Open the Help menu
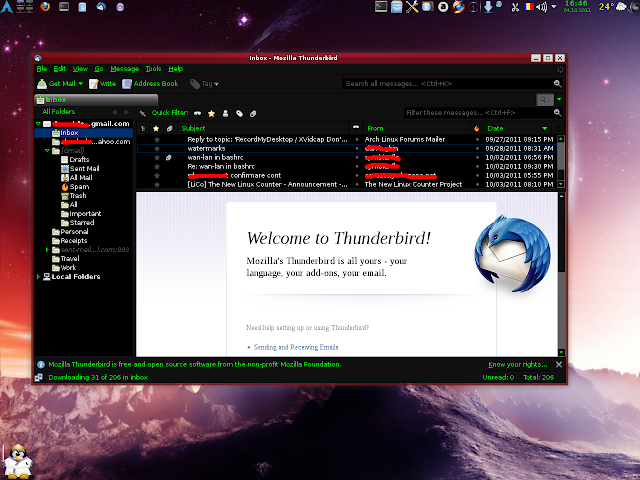The image size is (640, 480). pyautogui.click(x=176, y=69)
